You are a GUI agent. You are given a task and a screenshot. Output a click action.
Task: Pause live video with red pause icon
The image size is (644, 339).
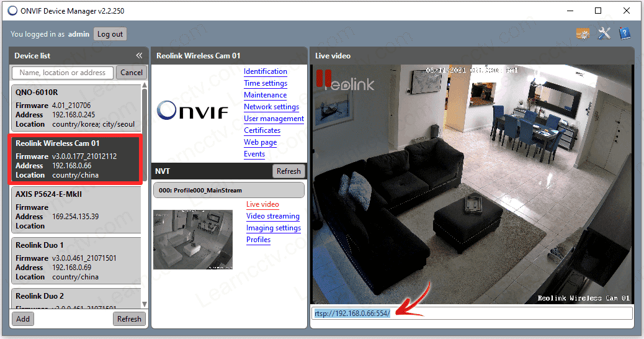[323, 78]
